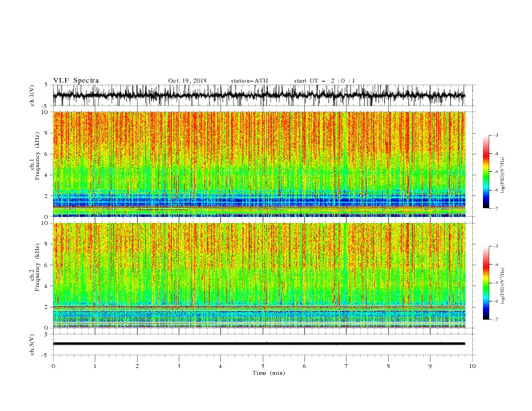Click ch.1 color bar "log(PSD)(V²/Hz)" label

[x=503, y=175]
